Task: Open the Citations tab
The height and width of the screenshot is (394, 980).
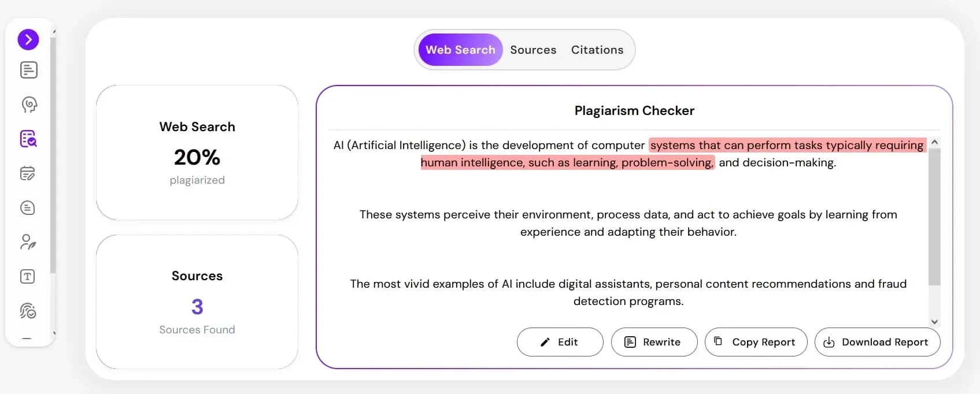Action: click(597, 50)
